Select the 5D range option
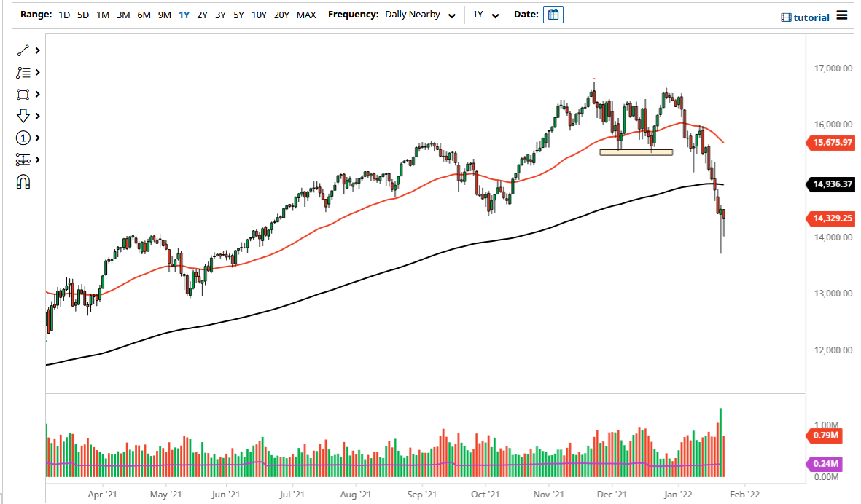This screenshot has width=861, height=504. click(82, 14)
